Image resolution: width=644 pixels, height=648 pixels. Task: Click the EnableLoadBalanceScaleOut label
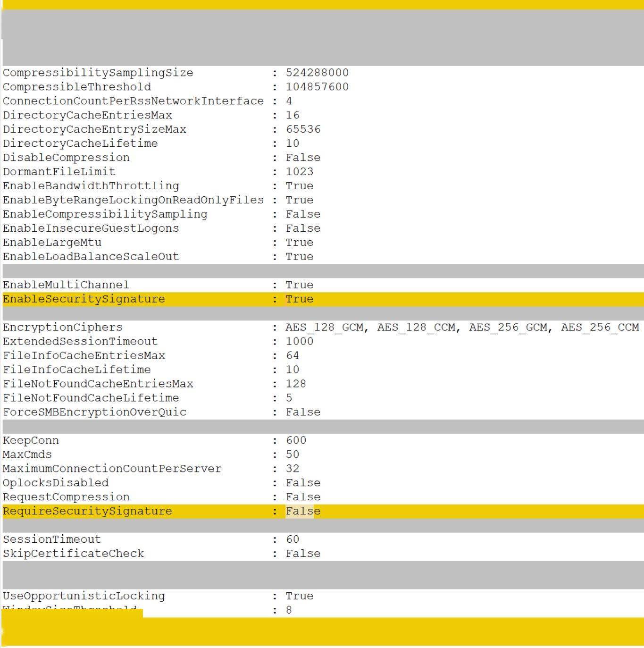[91, 257]
